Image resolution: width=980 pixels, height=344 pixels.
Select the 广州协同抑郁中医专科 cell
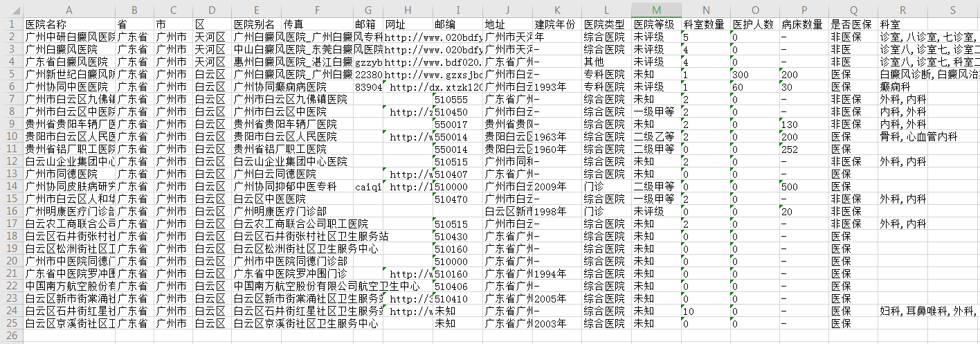(x=256, y=186)
